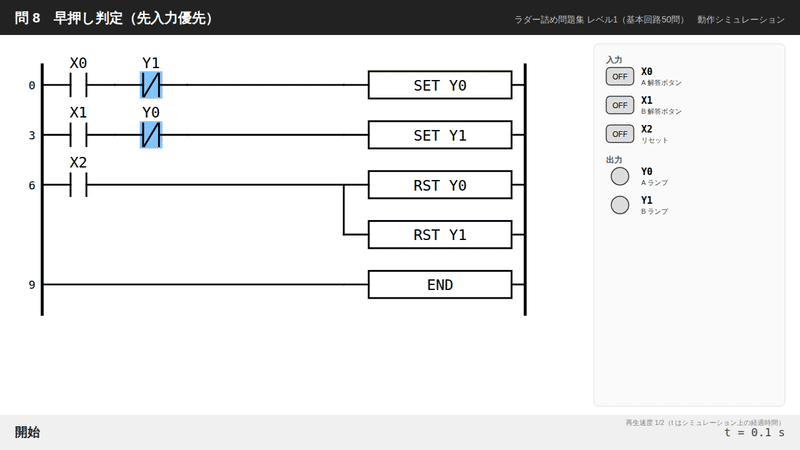Viewport: 800px width, 450px height.
Task: Click the Y0 lamp A indicator
Action: pyautogui.click(x=620, y=177)
